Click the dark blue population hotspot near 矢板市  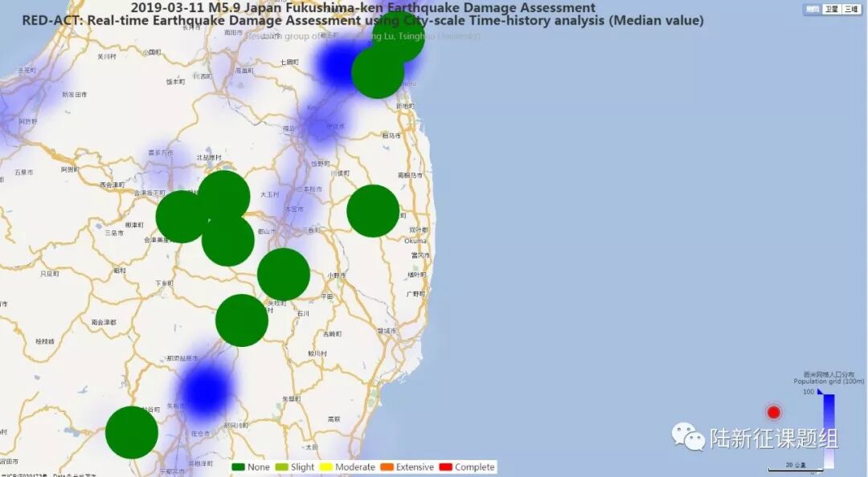click(x=206, y=390)
